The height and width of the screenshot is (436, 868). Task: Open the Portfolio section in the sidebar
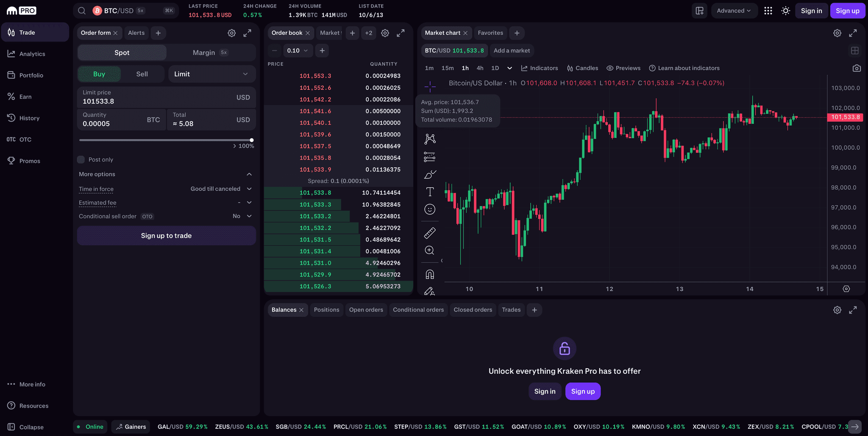coord(31,75)
